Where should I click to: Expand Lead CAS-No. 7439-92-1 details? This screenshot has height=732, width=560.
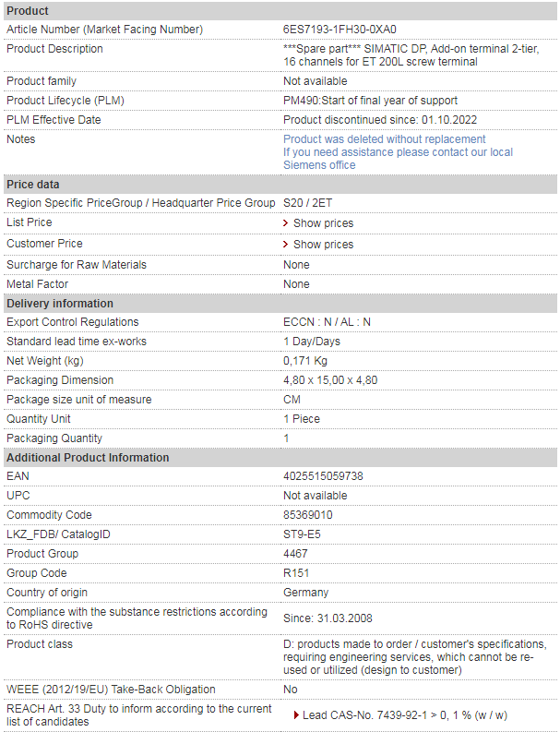405,715
